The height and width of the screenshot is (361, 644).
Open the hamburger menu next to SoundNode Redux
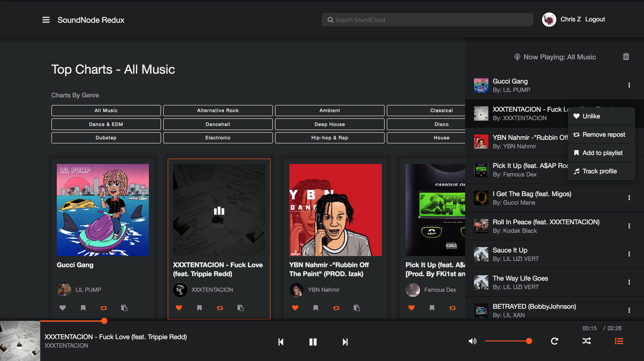click(x=46, y=20)
